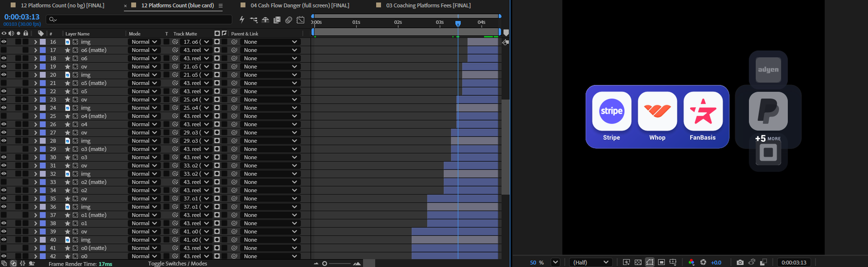Click the Track Matte column header
The image size is (868, 267).
(x=185, y=34)
